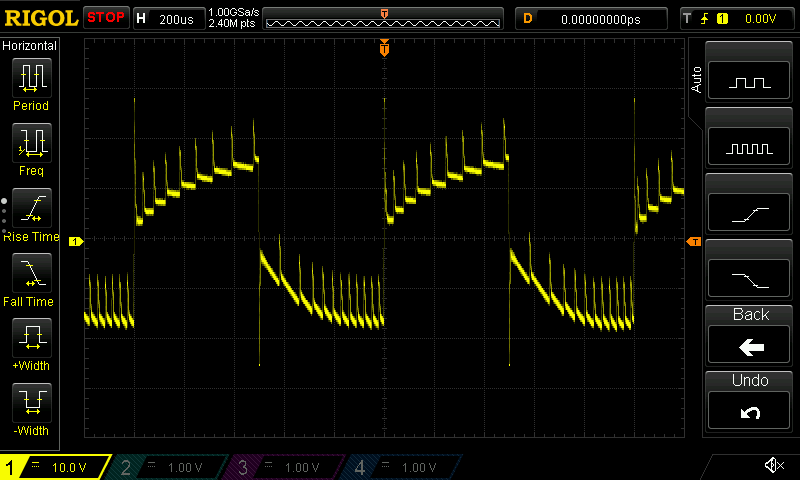Select the Freq measurement icon
Image resolution: width=800 pixels, height=480 pixels.
pyautogui.click(x=32, y=143)
